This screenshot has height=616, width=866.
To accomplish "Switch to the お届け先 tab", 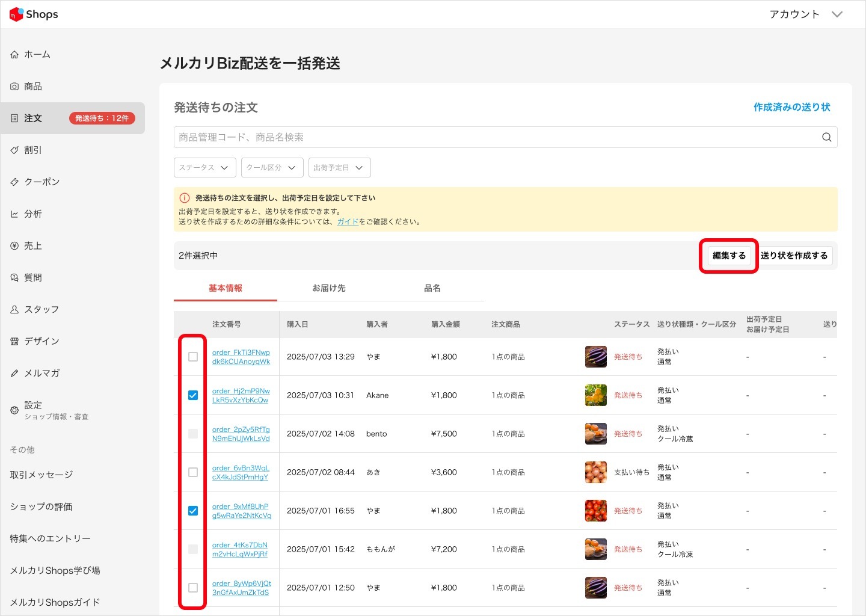I will coord(329,288).
